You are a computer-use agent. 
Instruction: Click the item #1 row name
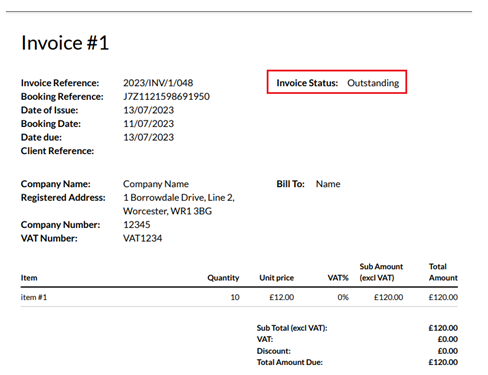pos(34,297)
